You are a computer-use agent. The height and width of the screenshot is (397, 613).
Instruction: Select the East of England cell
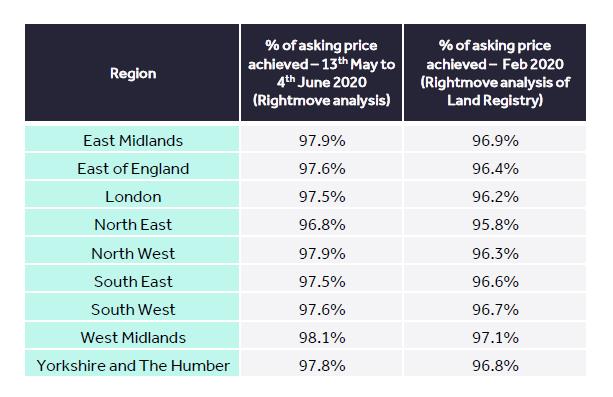coord(132,169)
